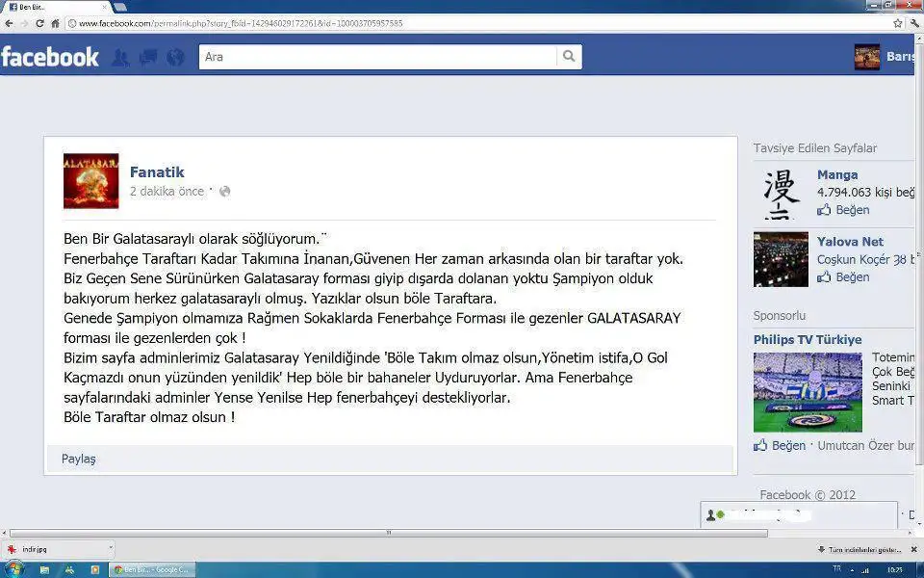Click the 'Sponsorlu' heading
Image resolution: width=924 pixels, height=578 pixels.
tap(779, 316)
